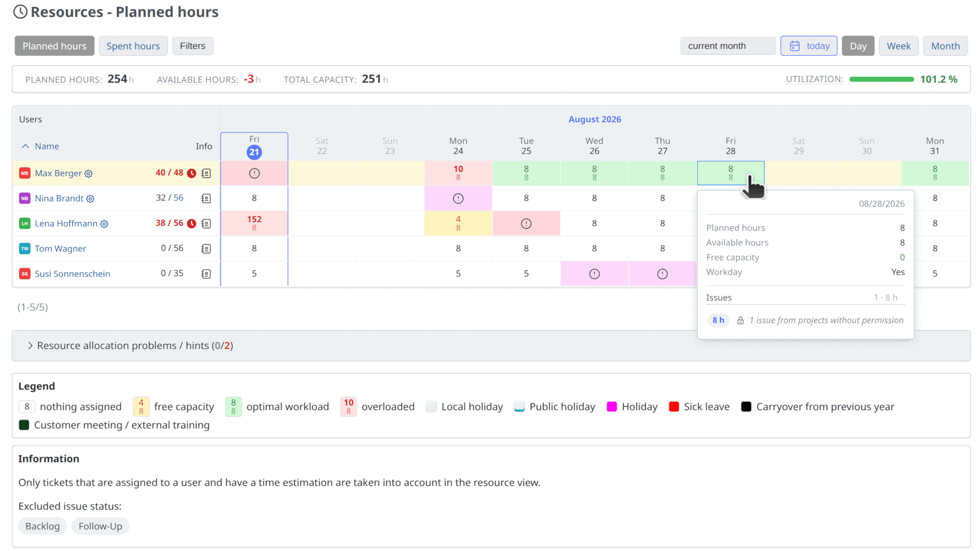
Task: Select the Planned hours tab
Action: (55, 46)
